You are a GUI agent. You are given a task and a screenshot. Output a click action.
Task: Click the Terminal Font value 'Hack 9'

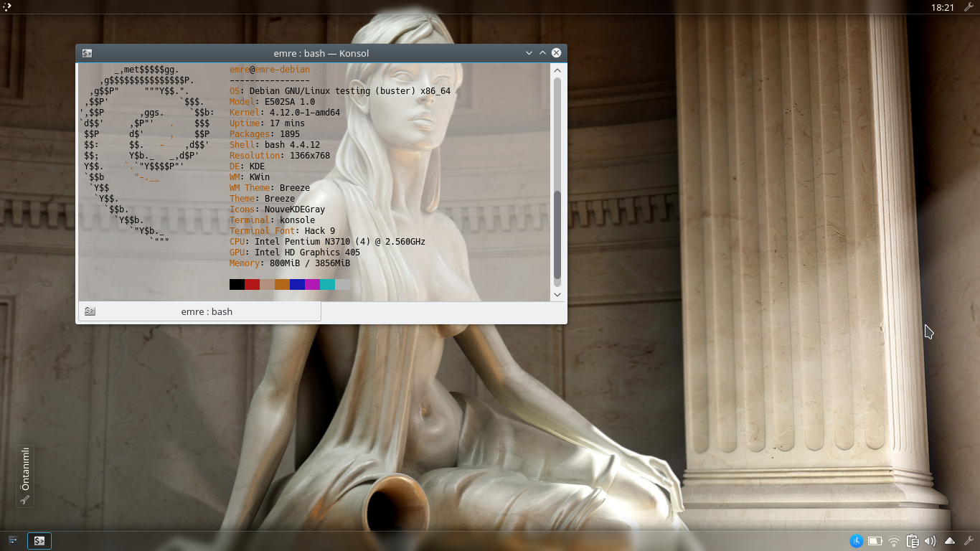tap(320, 231)
